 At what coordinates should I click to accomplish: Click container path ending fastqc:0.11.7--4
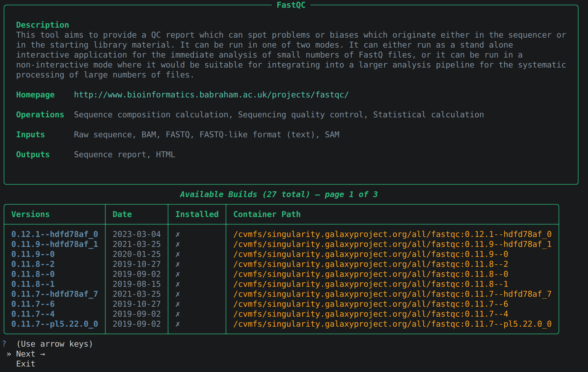(x=371, y=314)
